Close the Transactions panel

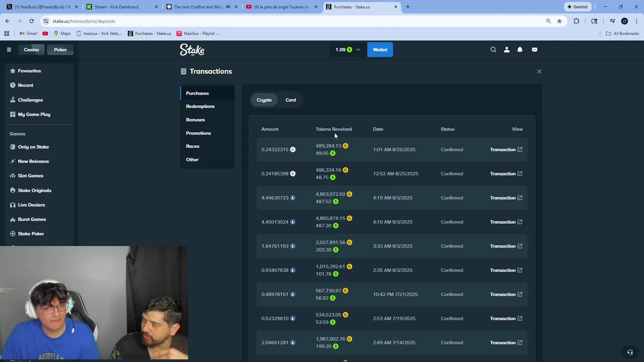tap(539, 71)
